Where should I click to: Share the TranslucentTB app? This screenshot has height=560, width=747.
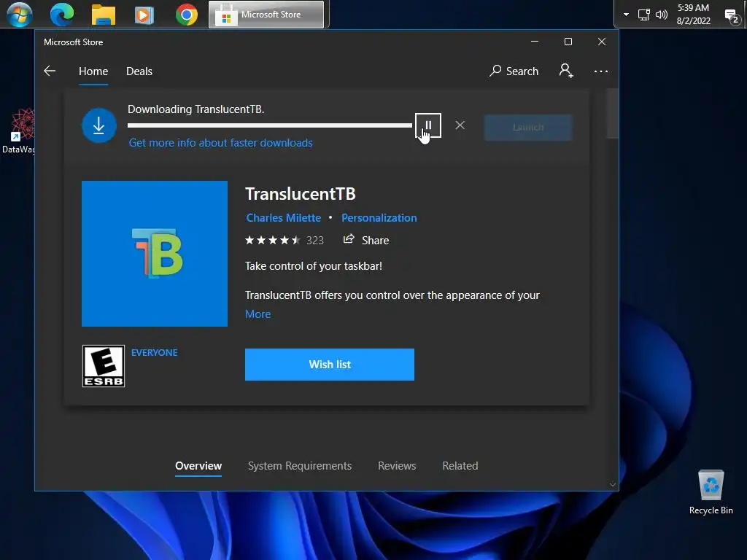(366, 240)
